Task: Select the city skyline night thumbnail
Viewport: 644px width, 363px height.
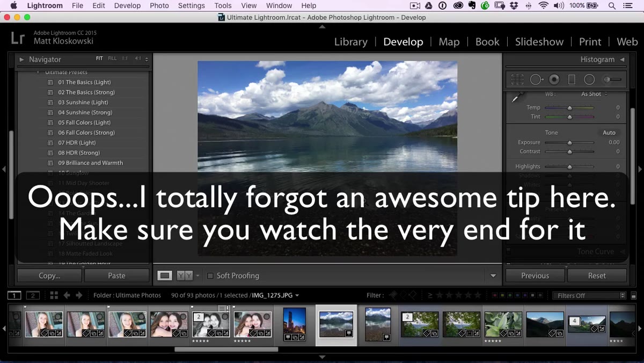Action: [x=295, y=324]
